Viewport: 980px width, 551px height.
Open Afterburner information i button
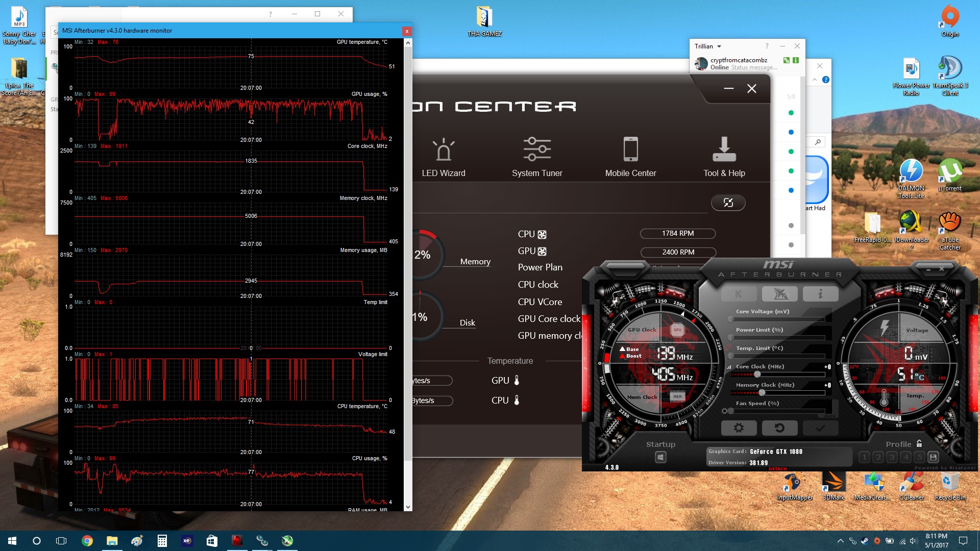(x=820, y=294)
